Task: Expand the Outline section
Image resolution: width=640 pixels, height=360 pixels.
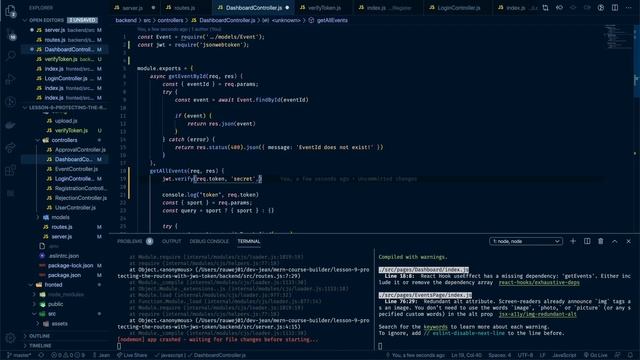Action: coord(39,336)
